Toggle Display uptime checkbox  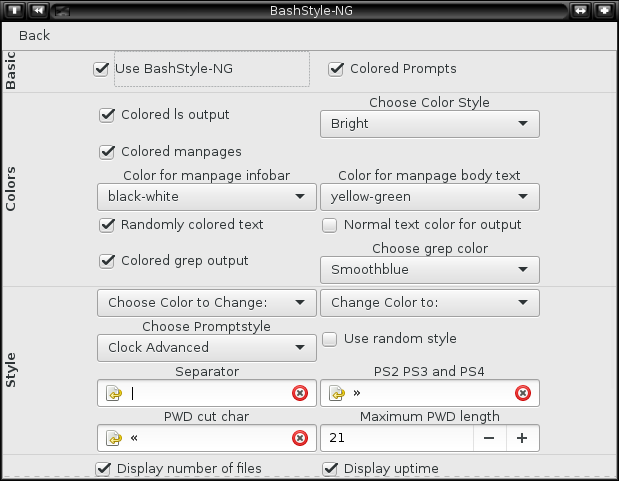click(x=330, y=469)
